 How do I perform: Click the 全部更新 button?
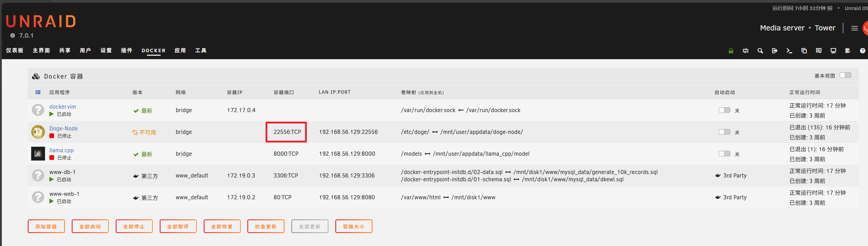point(310,226)
